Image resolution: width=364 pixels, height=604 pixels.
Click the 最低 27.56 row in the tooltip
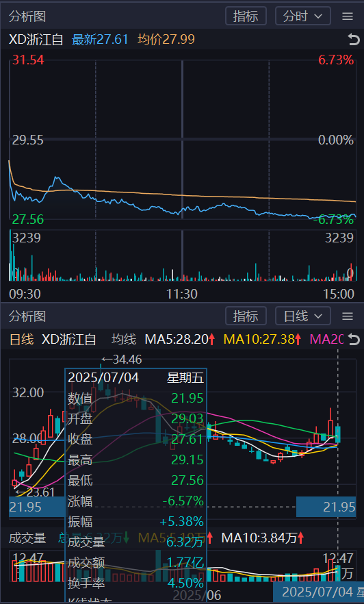click(x=135, y=480)
